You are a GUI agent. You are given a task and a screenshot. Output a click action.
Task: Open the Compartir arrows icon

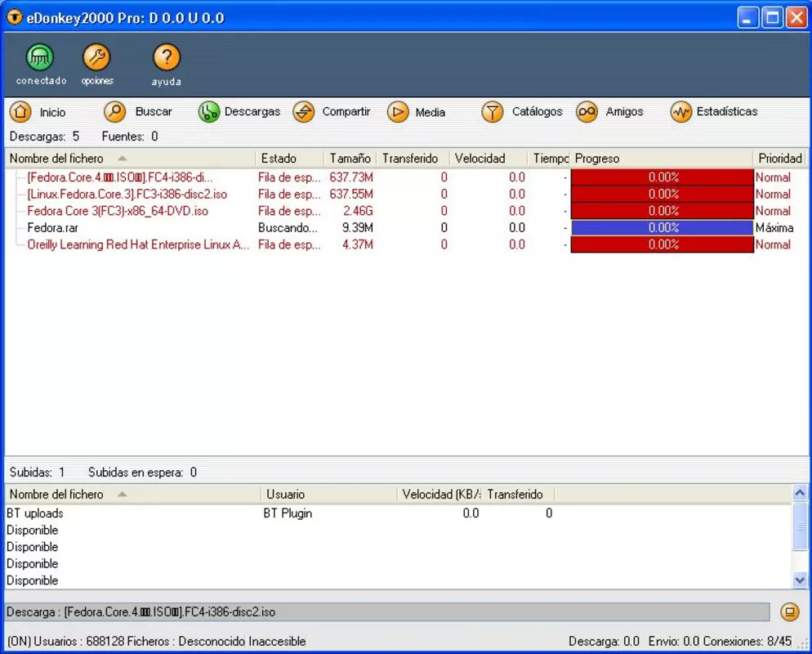(303, 112)
